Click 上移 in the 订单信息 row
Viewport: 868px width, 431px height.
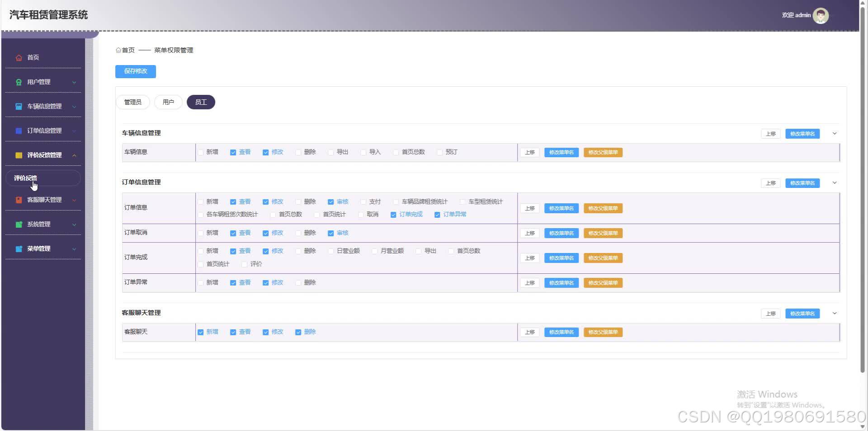click(530, 208)
